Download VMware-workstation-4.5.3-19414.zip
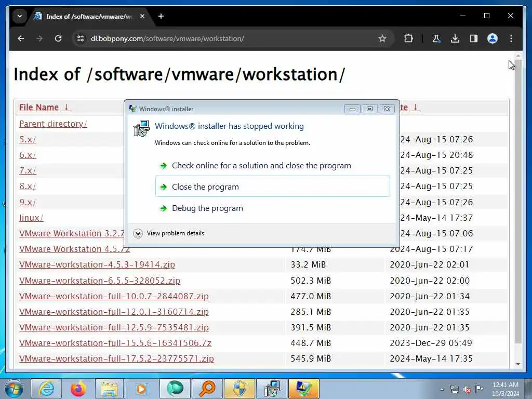532x399 pixels. click(97, 264)
